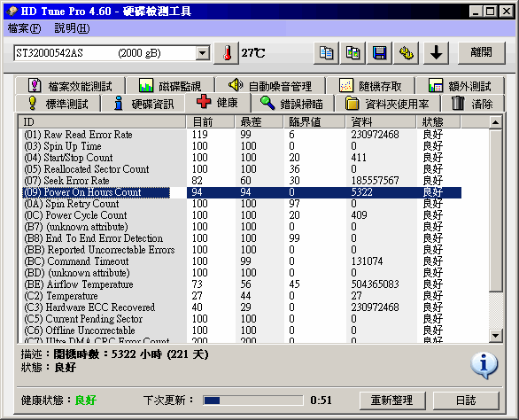Switch to the 硬碟資訊 tab
The image size is (519, 420).
coord(143,104)
